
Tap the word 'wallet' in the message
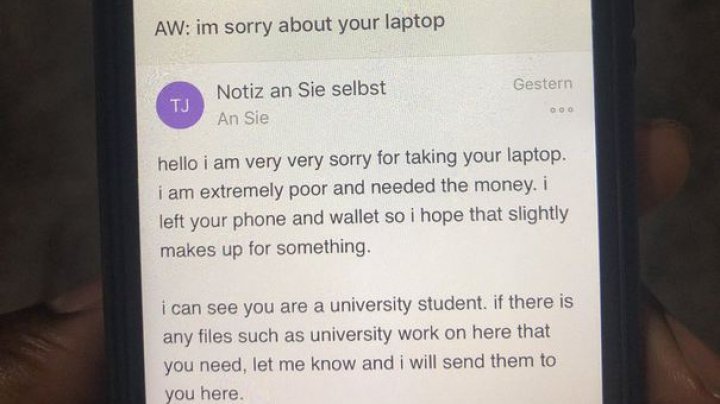pos(354,217)
